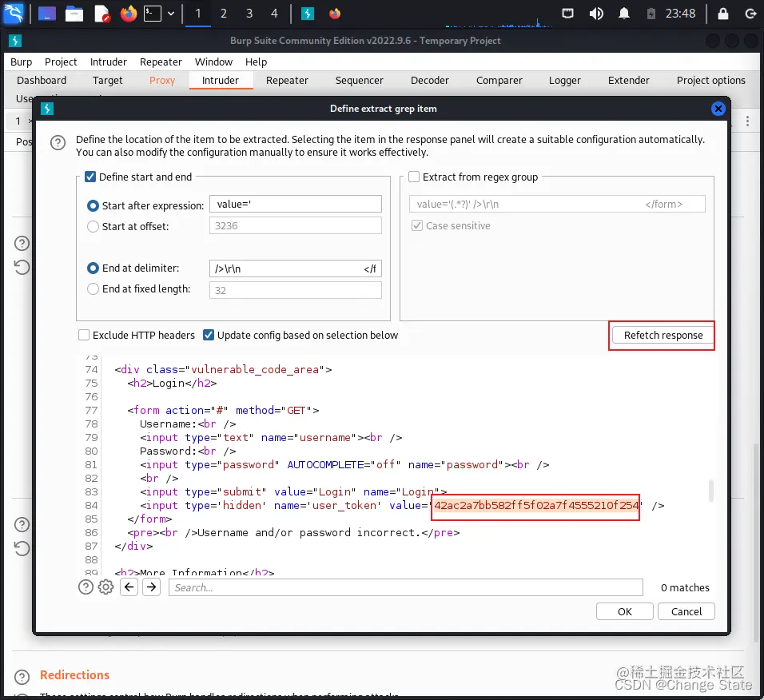Click the Start at offset value field
Screen dimensions: 764x700
click(x=295, y=225)
